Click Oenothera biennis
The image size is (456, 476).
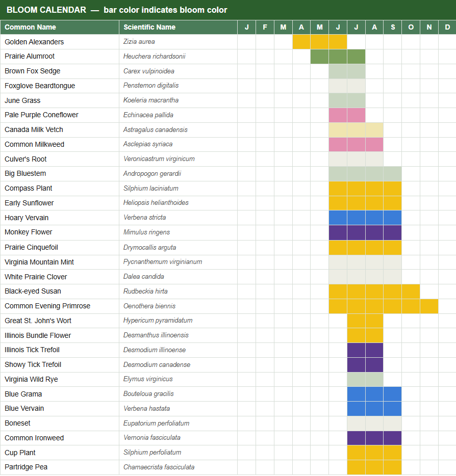(149, 306)
